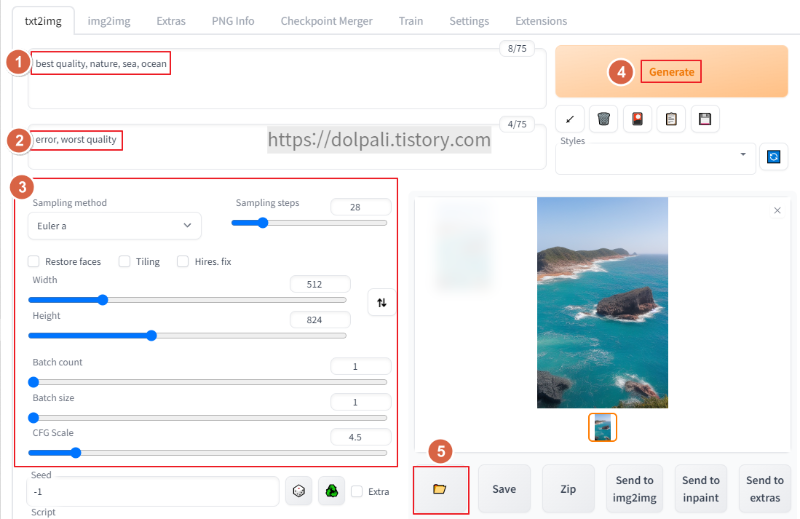Open the PNG Info tab

[233, 21]
